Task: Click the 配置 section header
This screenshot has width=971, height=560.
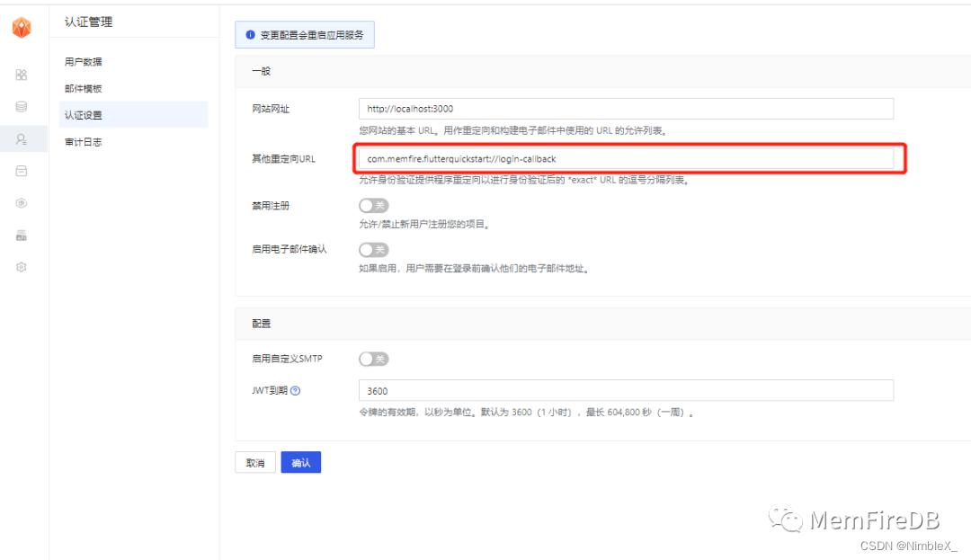Action: [x=262, y=324]
